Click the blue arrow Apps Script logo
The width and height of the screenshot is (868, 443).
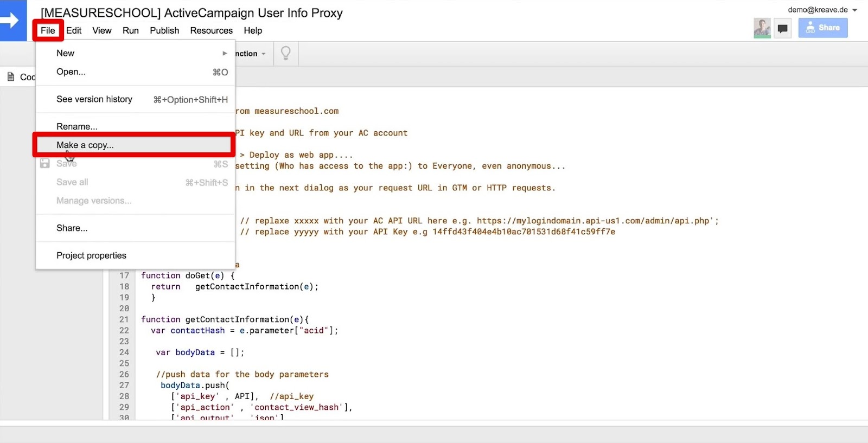13,21
